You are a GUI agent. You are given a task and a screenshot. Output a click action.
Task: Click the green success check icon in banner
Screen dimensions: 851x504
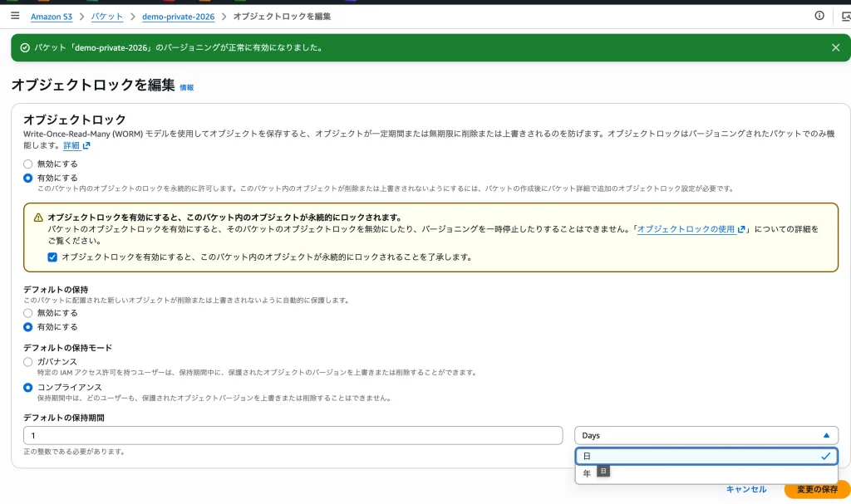[25, 47]
